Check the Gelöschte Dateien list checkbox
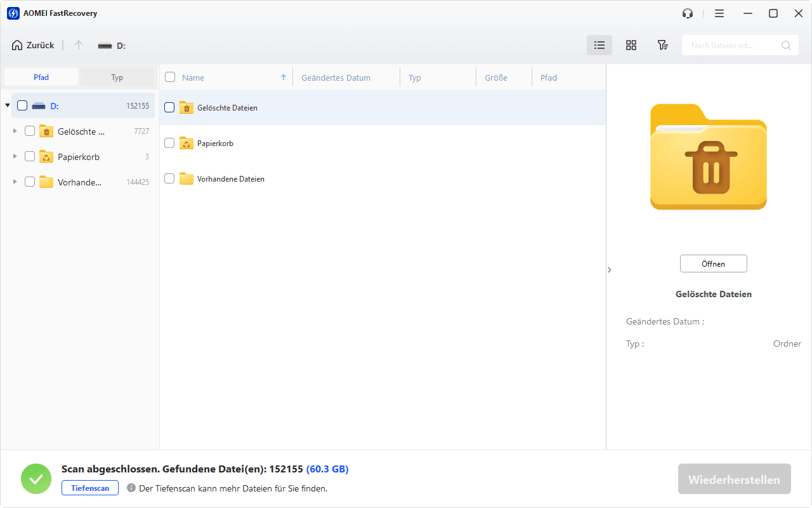The image size is (812, 508). 169,108
